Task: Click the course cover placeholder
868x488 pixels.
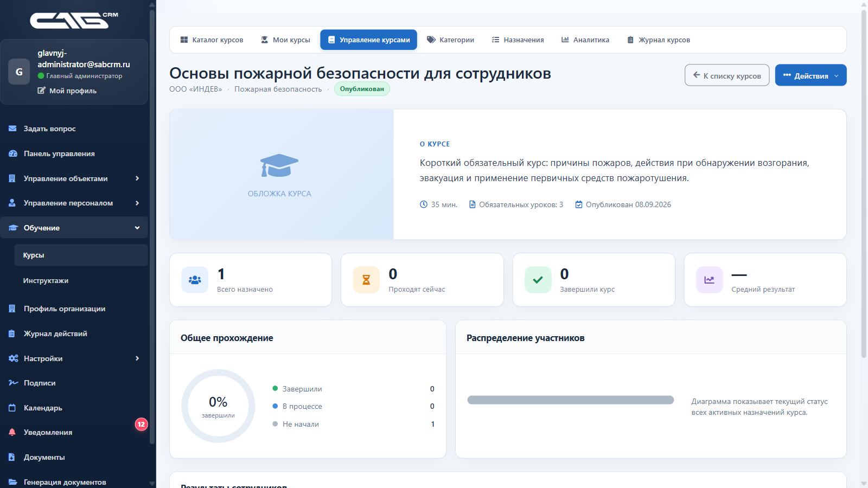Action: pos(282,175)
